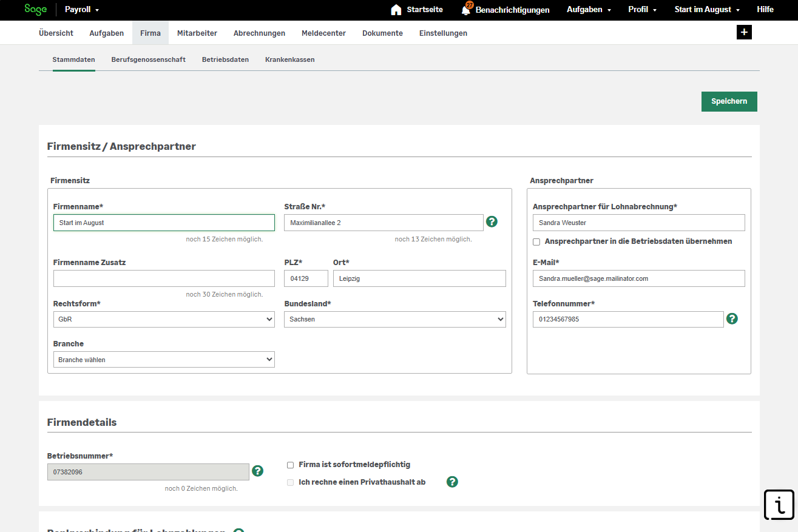798x532 pixels.
Task: Select the Stammdaten tab
Action: [x=74, y=59]
